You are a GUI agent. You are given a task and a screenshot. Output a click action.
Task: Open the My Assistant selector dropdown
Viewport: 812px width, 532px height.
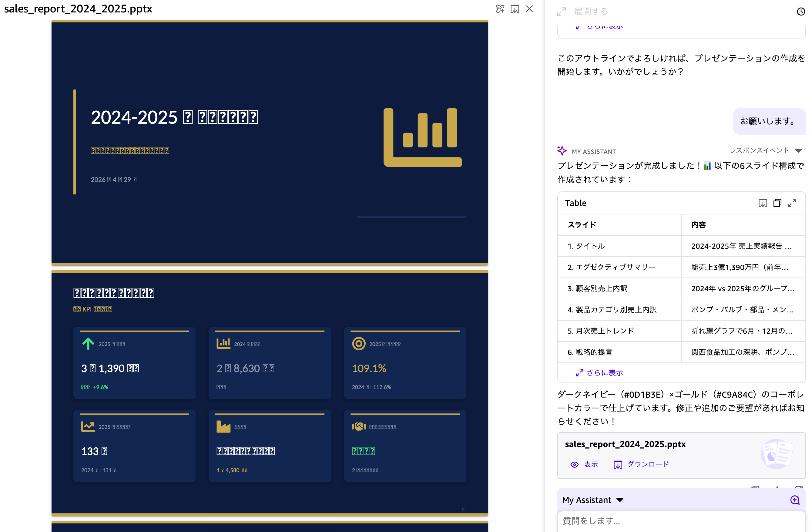[x=620, y=500]
